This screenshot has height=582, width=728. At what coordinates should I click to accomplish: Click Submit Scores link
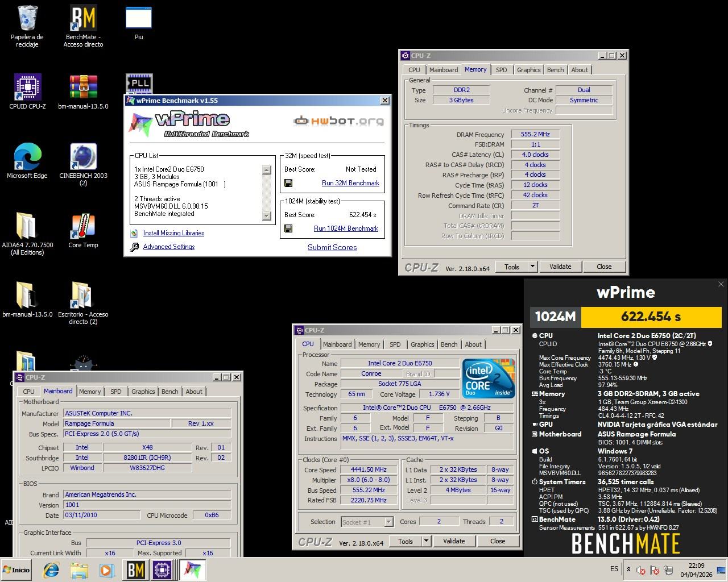332,247
